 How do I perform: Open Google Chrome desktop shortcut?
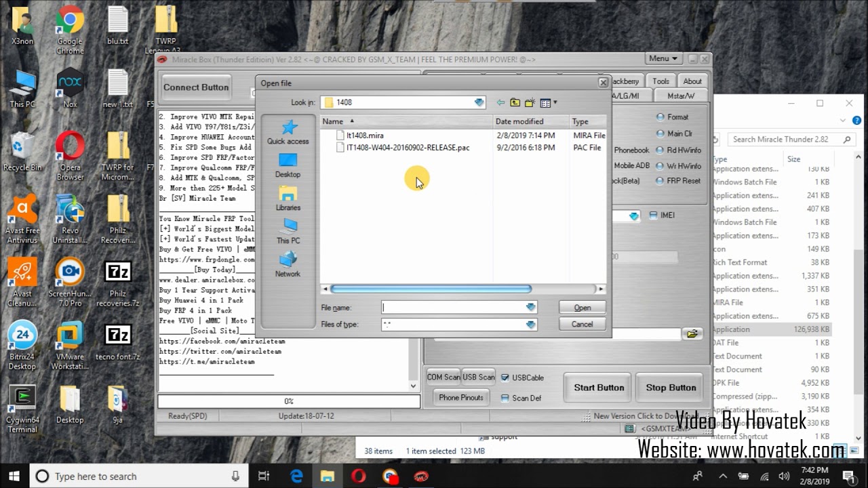pyautogui.click(x=70, y=30)
